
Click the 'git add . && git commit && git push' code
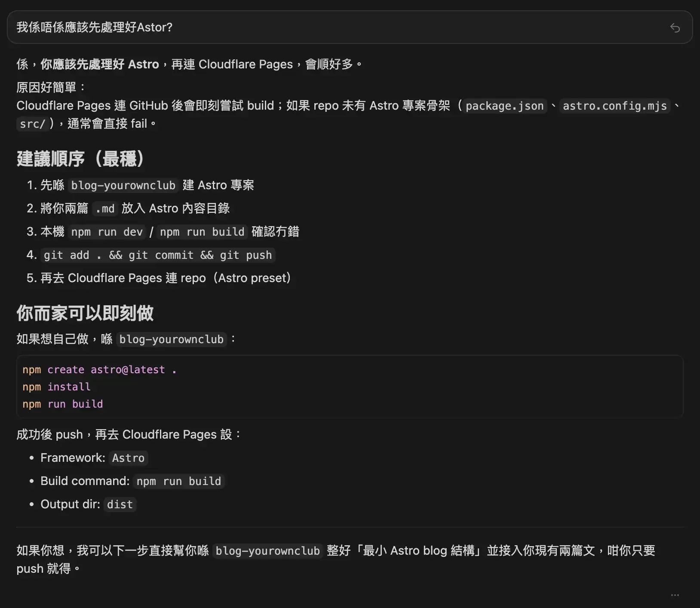[158, 255]
